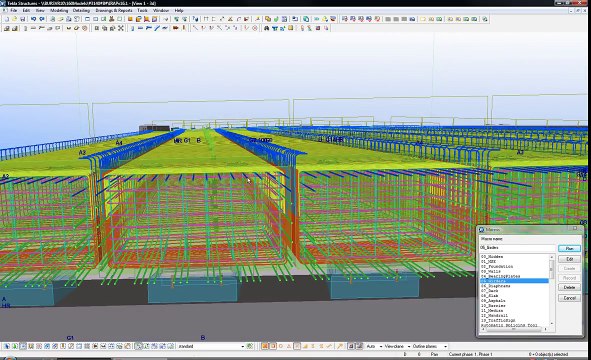The image size is (591, 360).
Task: Click the Save floppy disk icon
Action: coord(23,19)
